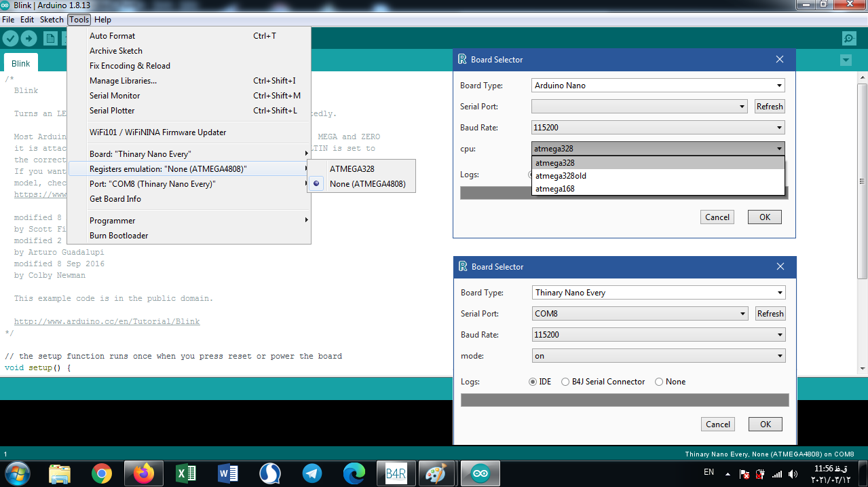This screenshot has width=868, height=487.
Task: Open the File menu
Action: [8, 20]
